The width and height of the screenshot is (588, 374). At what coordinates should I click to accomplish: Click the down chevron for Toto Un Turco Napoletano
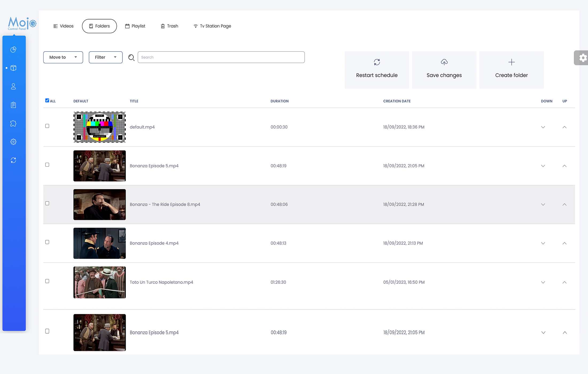click(543, 282)
